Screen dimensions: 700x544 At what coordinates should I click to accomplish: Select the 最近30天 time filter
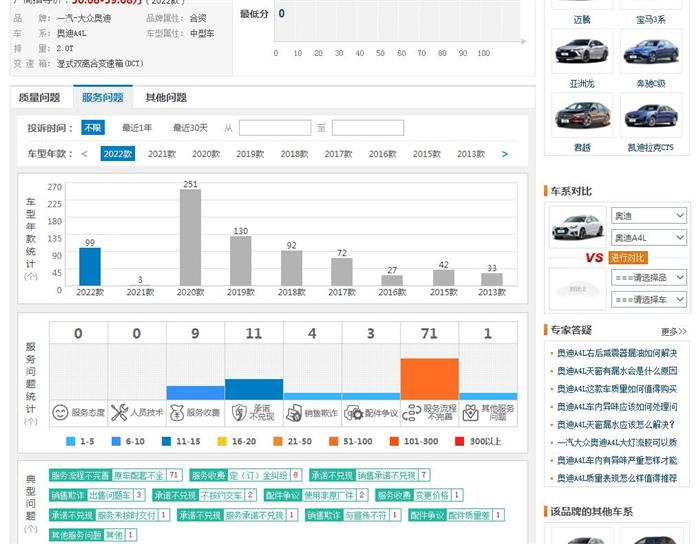(x=190, y=128)
